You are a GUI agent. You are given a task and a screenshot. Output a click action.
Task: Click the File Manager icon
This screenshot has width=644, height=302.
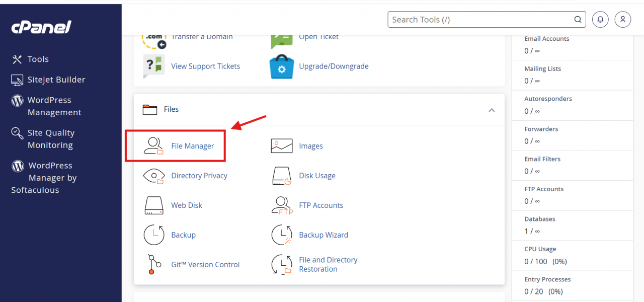click(x=153, y=146)
